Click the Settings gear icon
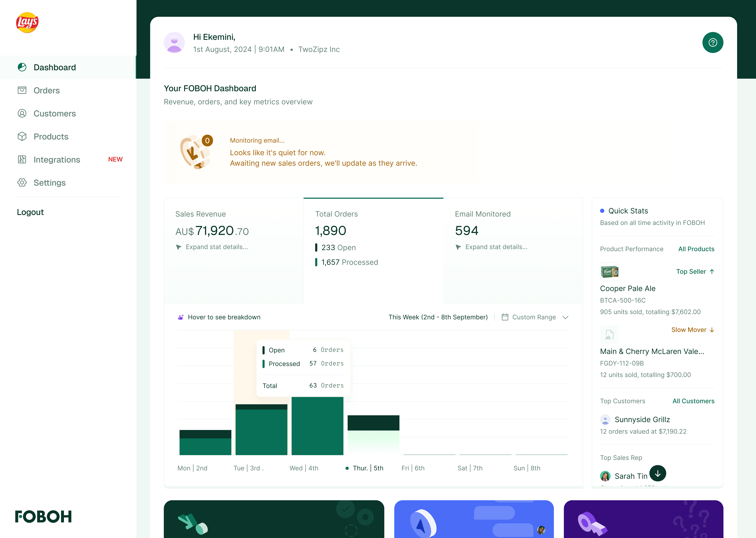 click(22, 182)
